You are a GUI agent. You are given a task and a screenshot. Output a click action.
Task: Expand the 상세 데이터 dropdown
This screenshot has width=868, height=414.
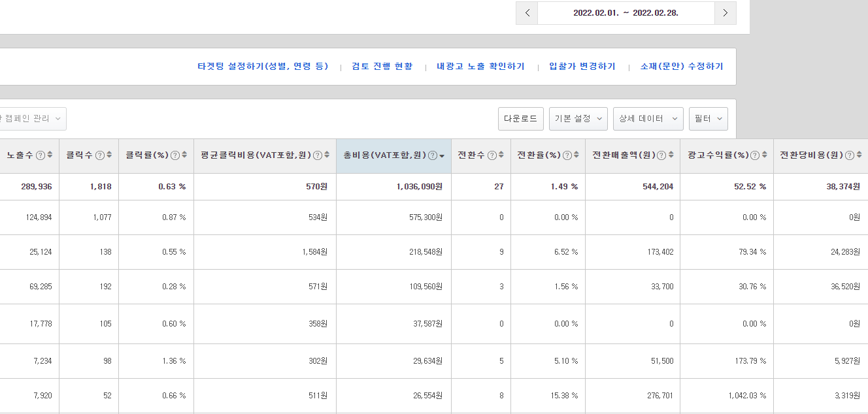click(x=648, y=119)
